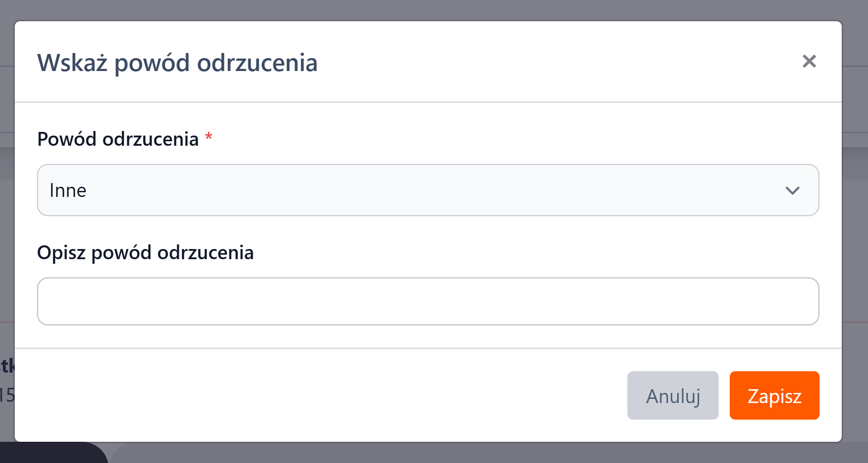This screenshot has width=868, height=463.
Task: Click the X in the dialog header
Action: (809, 61)
